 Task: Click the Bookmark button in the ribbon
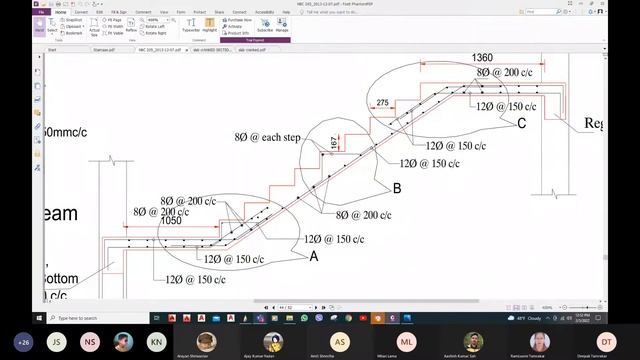[71, 33]
